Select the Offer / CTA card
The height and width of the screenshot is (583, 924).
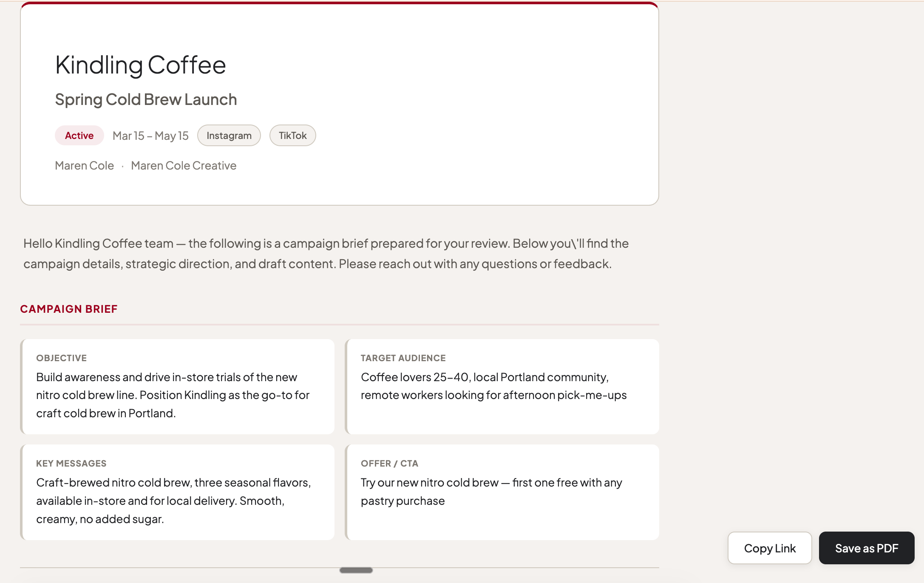pyautogui.click(x=502, y=492)
